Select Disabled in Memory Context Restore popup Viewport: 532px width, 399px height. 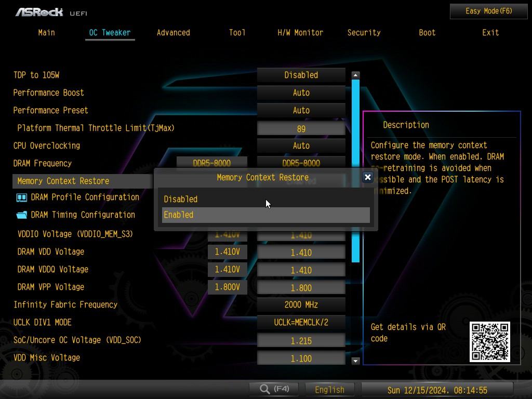point(265,199)
